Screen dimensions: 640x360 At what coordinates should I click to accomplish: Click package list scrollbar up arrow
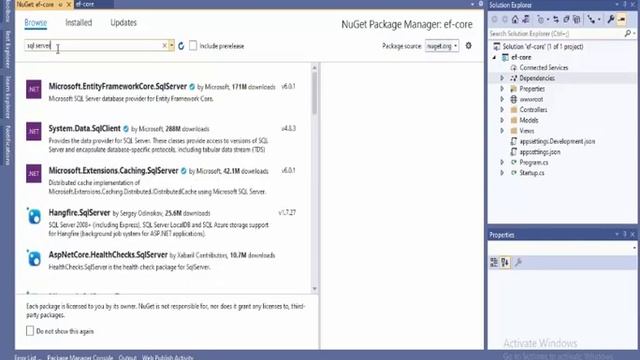(x=314, y=67)
